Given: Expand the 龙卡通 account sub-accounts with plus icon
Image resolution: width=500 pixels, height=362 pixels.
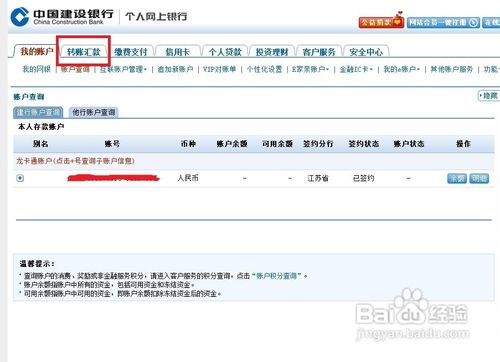Looking at the screenshot, I should pos(20,178).
